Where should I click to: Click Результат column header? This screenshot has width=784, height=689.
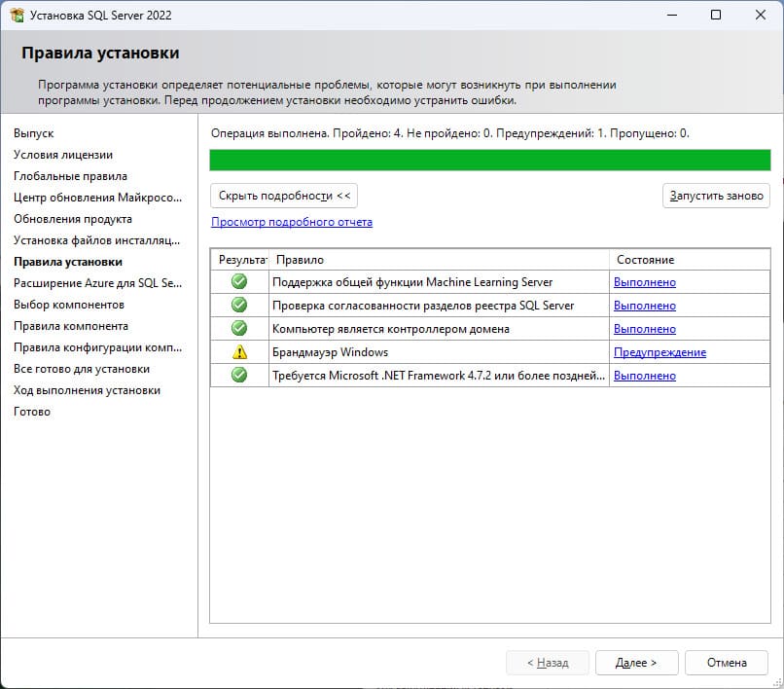(x=239, y=260)
